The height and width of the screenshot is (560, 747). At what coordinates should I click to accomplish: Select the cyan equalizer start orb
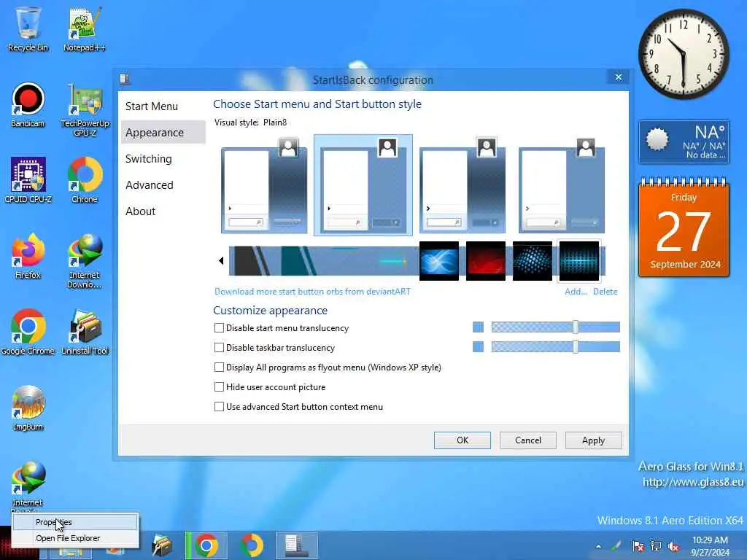[x=578, y=260]
